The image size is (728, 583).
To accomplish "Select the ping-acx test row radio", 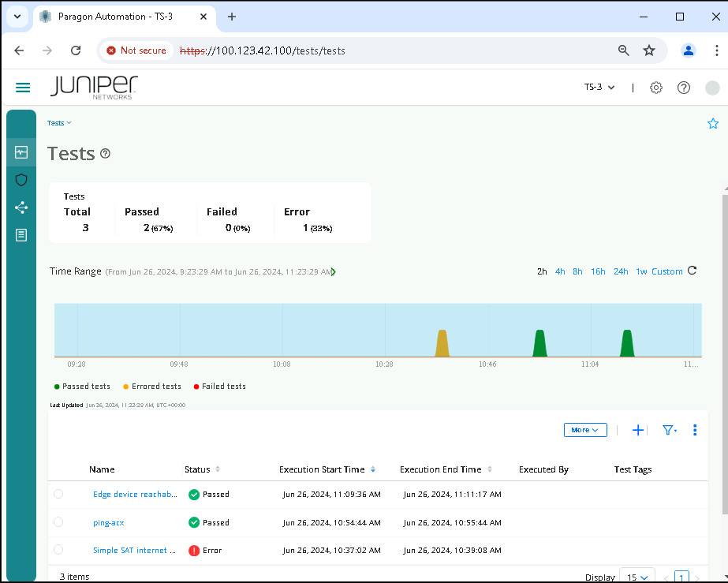I will (x=58, y=522).
